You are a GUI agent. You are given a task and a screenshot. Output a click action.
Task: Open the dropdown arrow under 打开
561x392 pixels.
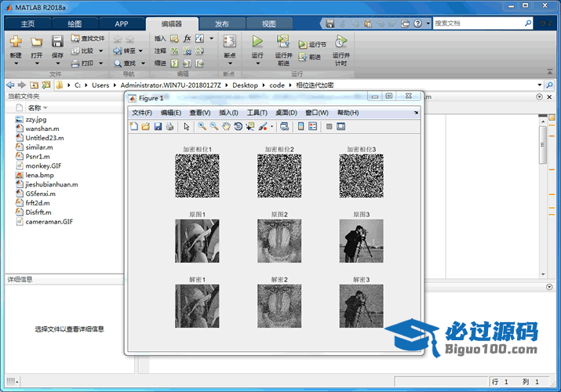[37, 64]
